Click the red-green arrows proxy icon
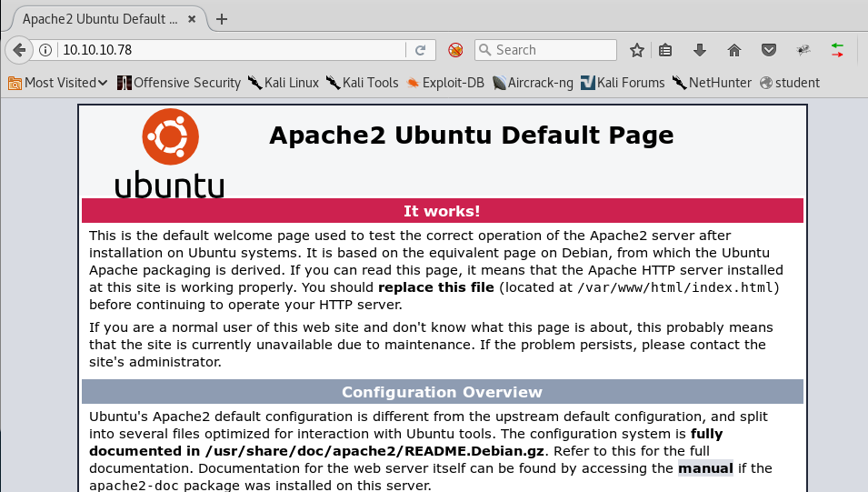Image resolution: width=868 pixels, height=492 pixels. [837, 50]
